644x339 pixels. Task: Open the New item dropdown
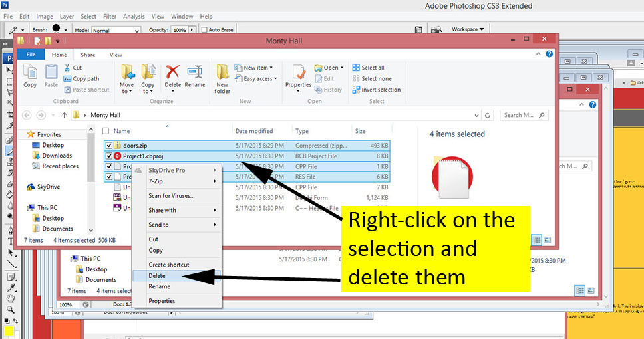(x=253, y=68)
